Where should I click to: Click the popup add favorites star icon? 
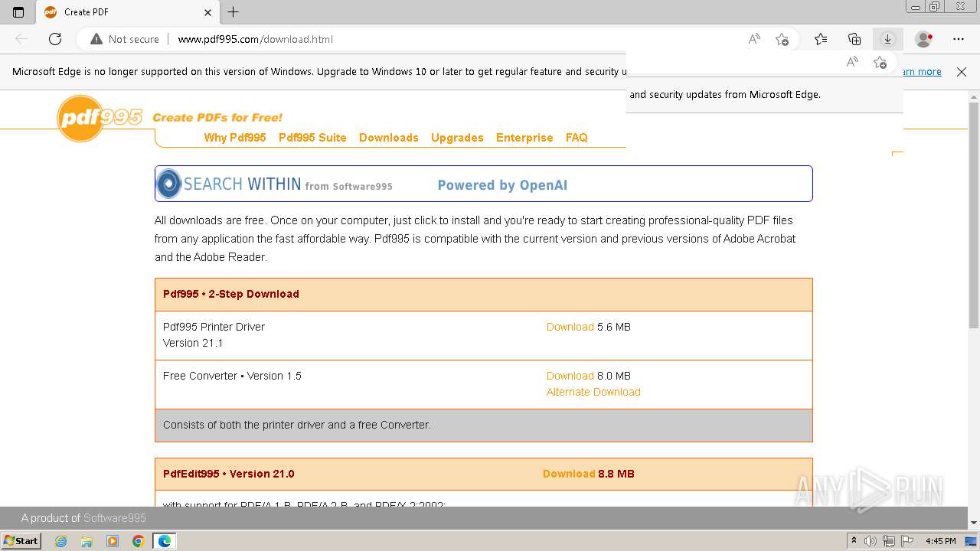point(880,62)
